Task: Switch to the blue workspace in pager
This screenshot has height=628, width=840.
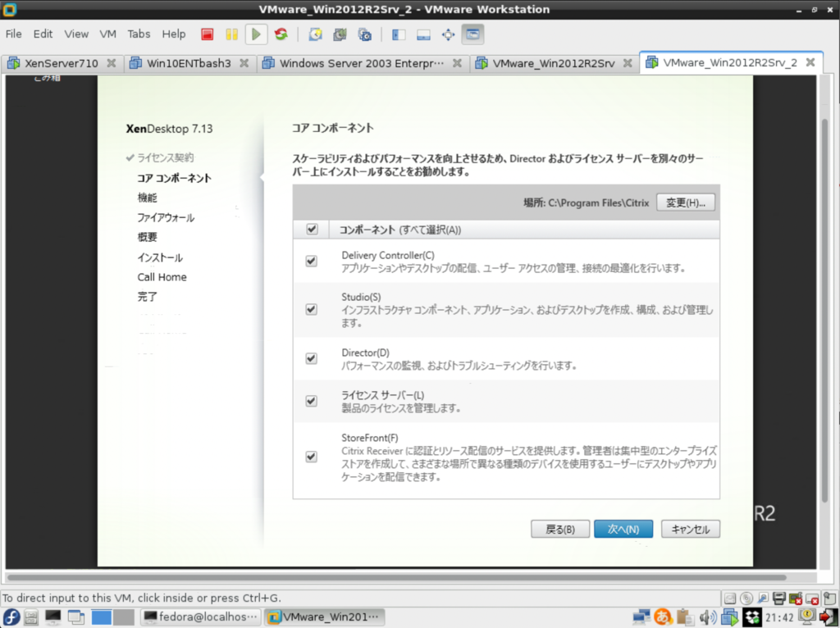Action: coord(101,617)
